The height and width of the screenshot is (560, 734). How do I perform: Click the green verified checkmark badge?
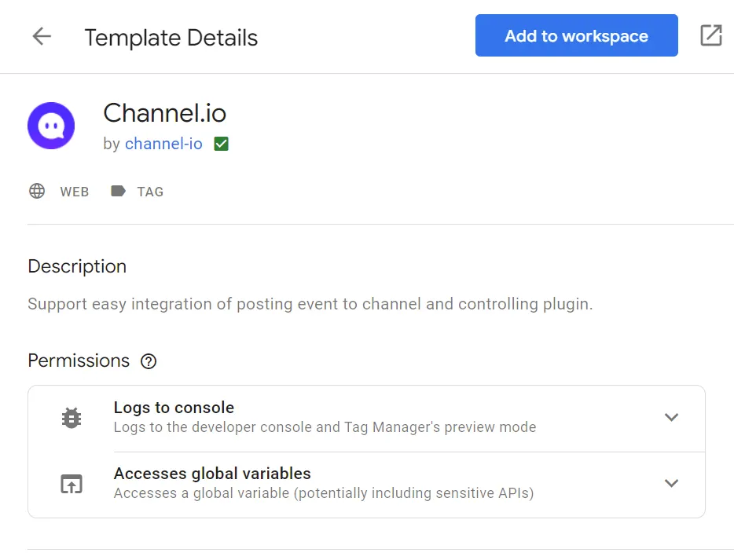tap(222, 144)
